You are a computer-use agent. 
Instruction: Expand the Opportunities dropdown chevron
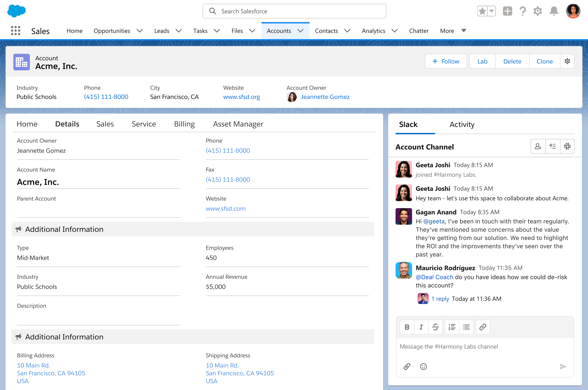[x=140, y=31]
